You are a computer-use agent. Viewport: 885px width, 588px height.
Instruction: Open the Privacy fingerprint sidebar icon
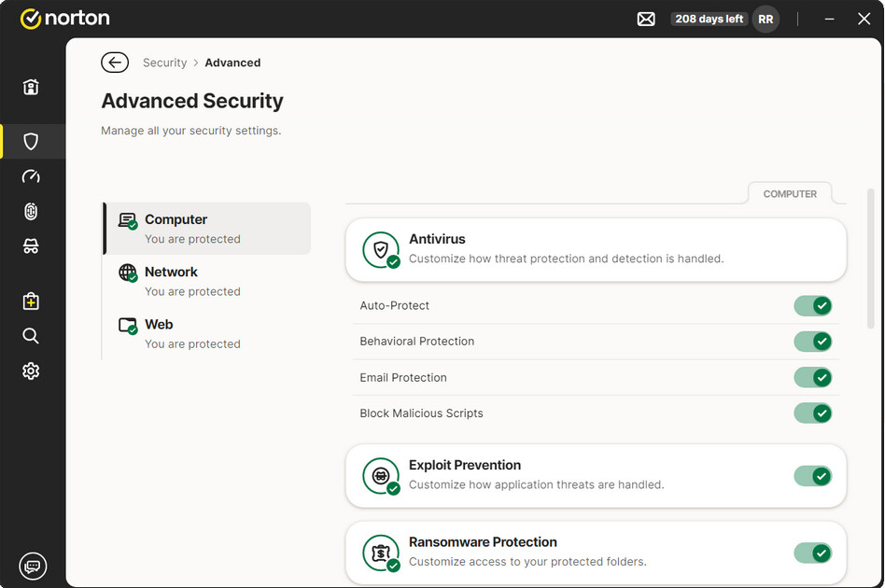click(x=31, y=212)
